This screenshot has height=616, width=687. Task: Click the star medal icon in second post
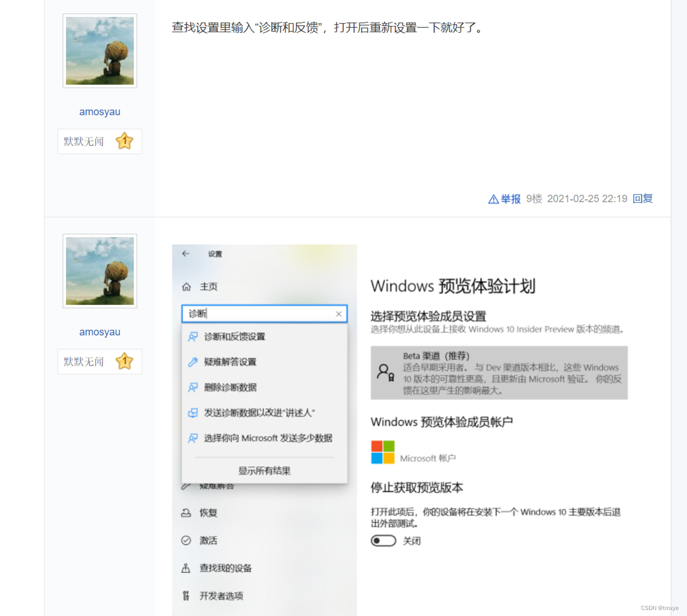pyautogui.click(x=125, y=361)
